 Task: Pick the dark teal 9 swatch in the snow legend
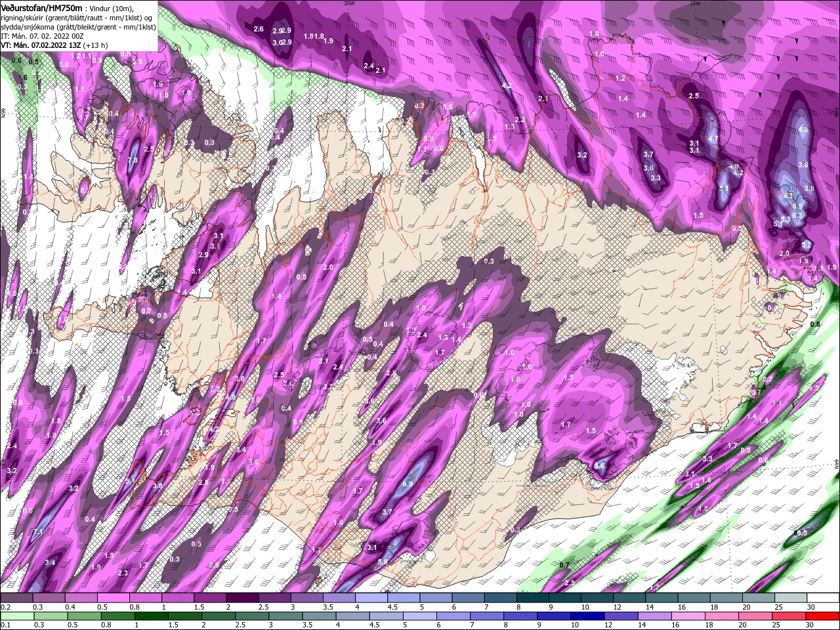[565, 598]
